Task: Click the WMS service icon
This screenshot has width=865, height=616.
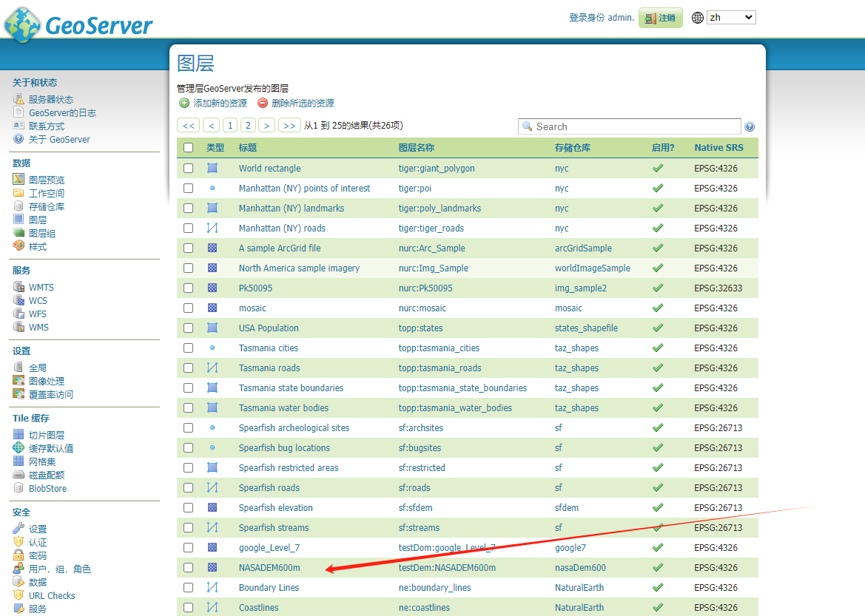Action: point(18,326)
